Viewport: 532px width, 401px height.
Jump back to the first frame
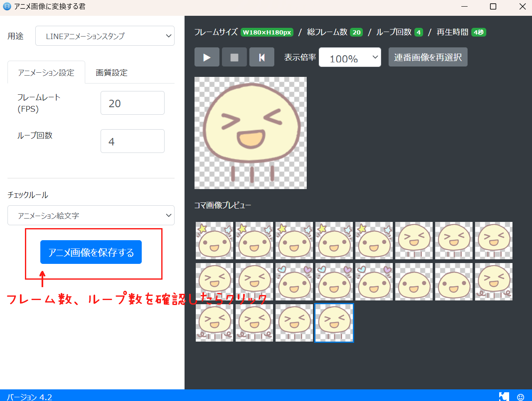(261, 57)
